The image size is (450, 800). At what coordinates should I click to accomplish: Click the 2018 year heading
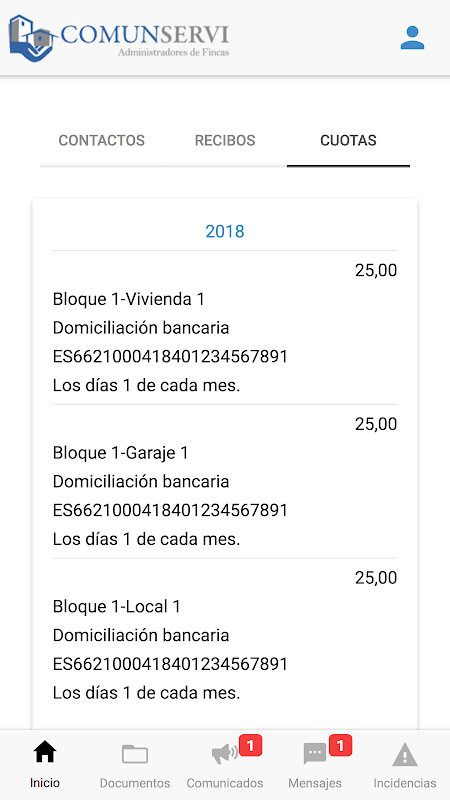point(225,232)
